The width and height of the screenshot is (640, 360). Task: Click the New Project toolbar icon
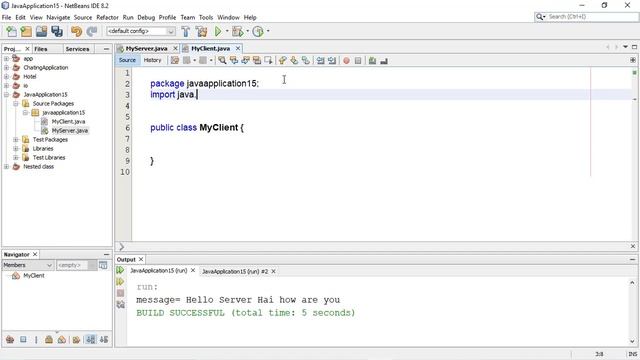26,31
